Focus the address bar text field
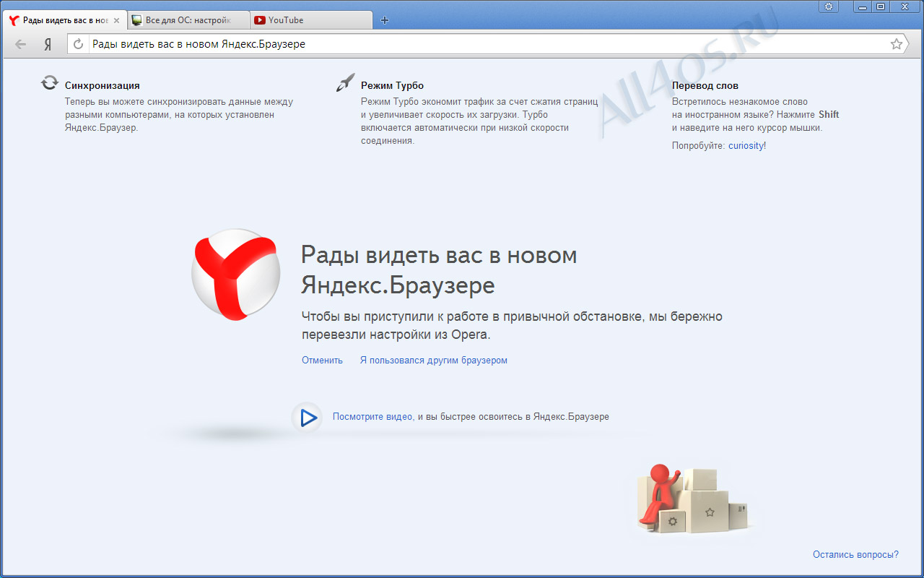 pyautogui.click(x=488, y=44)
